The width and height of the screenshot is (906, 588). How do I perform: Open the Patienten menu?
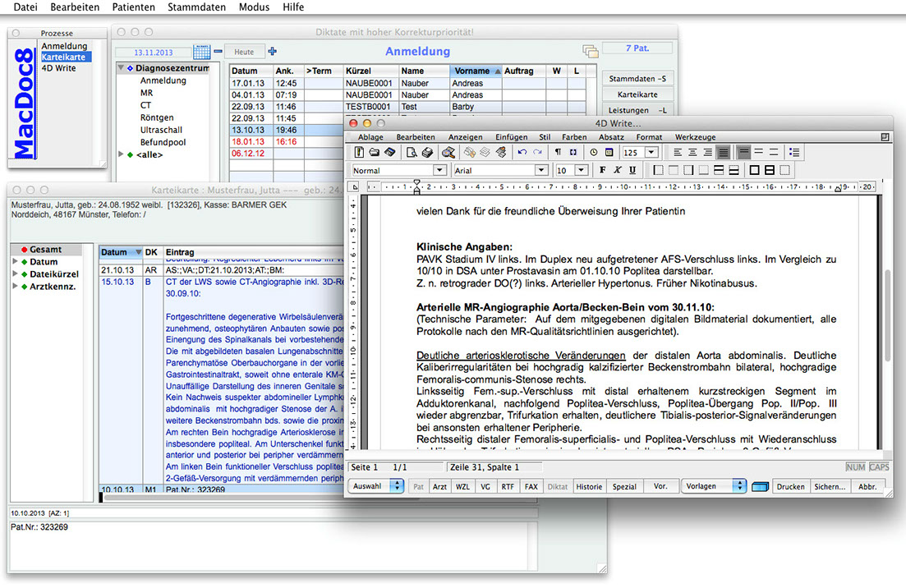[133, 7]
